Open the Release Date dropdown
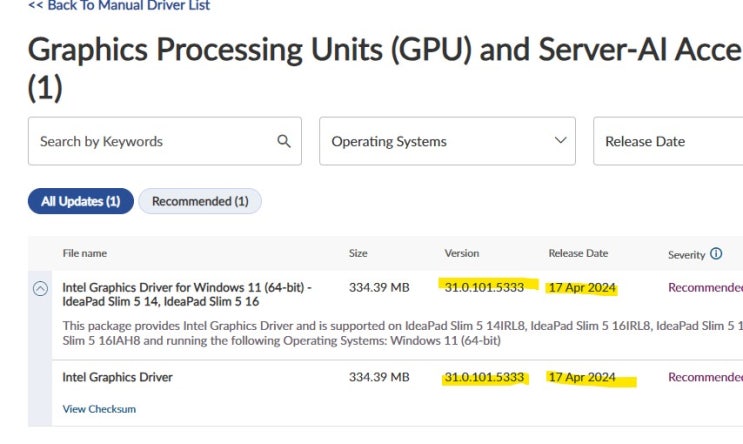 (667, 141)
